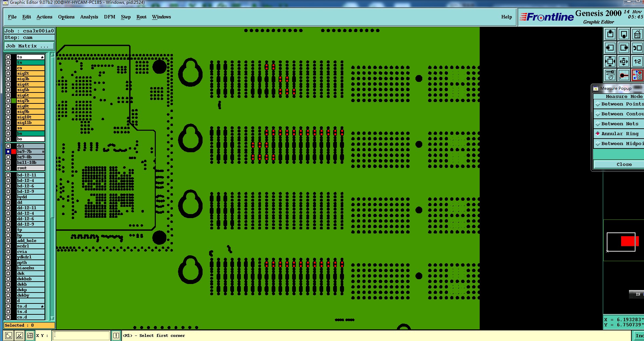Click the layer list scroll down arrow

(x=52, y=318)
